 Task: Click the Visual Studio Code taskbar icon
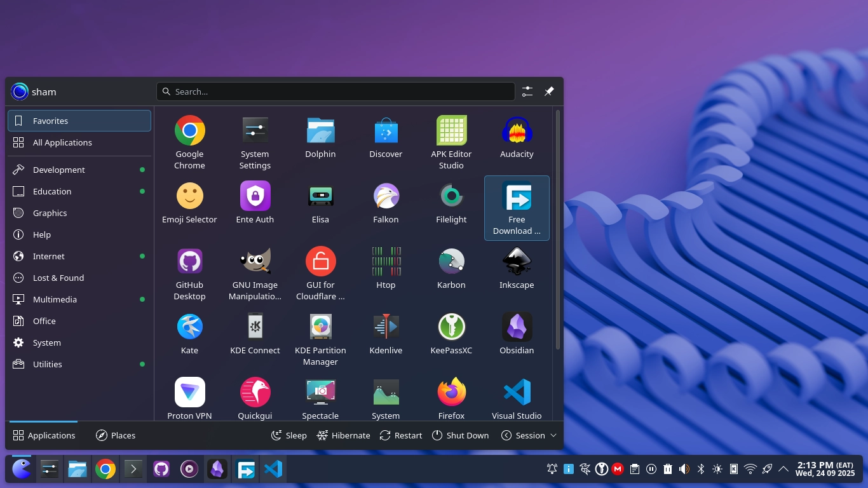273,469
